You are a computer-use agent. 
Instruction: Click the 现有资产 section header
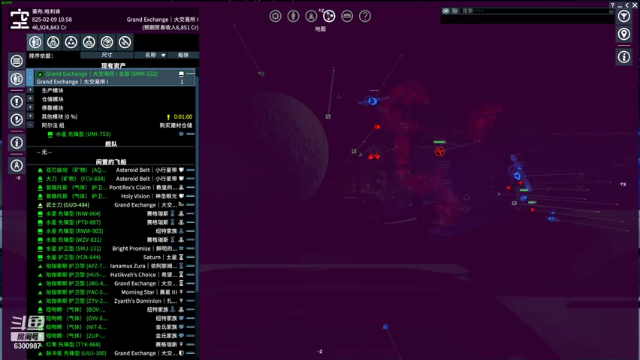pyautogui.click(x=113, y=66)
